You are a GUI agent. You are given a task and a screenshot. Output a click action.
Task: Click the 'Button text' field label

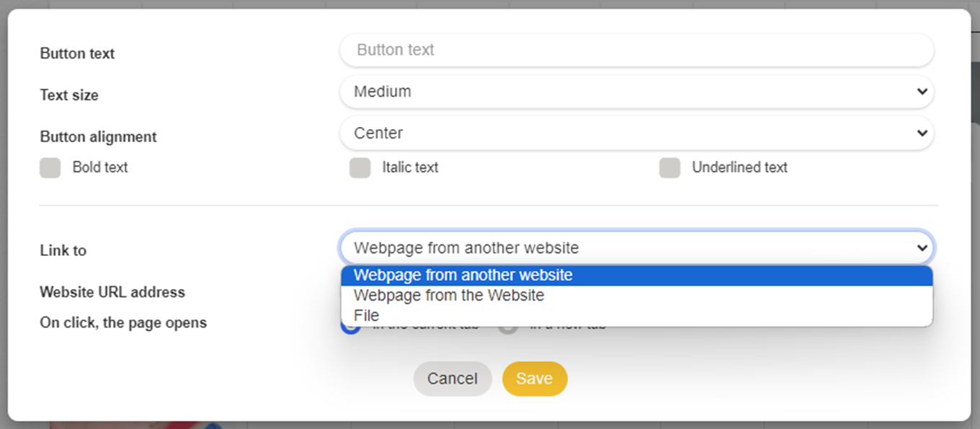click(x=77, y=54)
